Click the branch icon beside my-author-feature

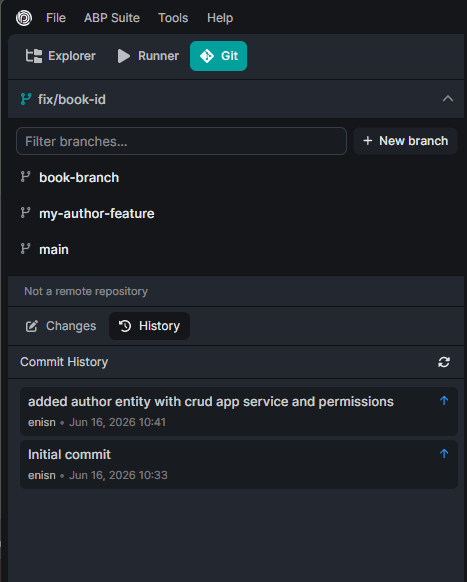tap(25, 213)
